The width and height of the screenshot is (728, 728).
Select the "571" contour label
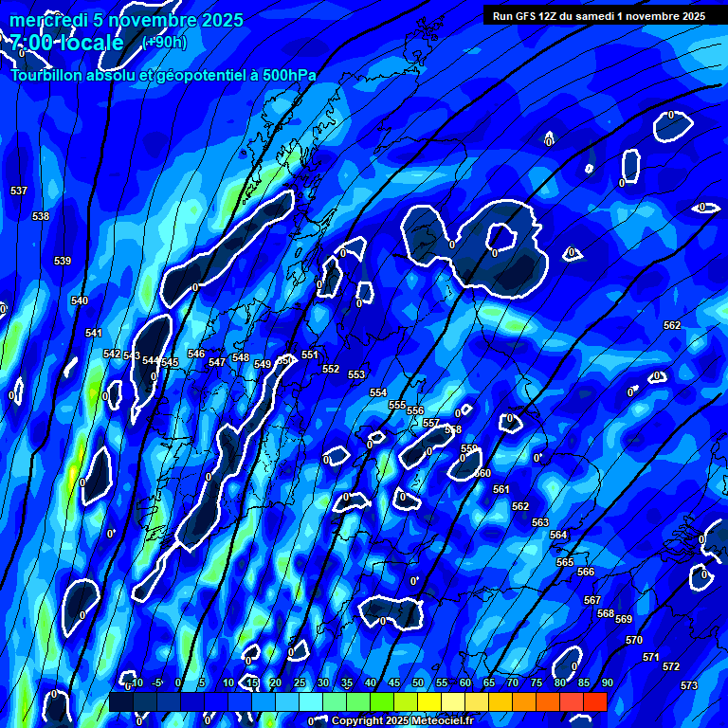(x=651, y=657)
